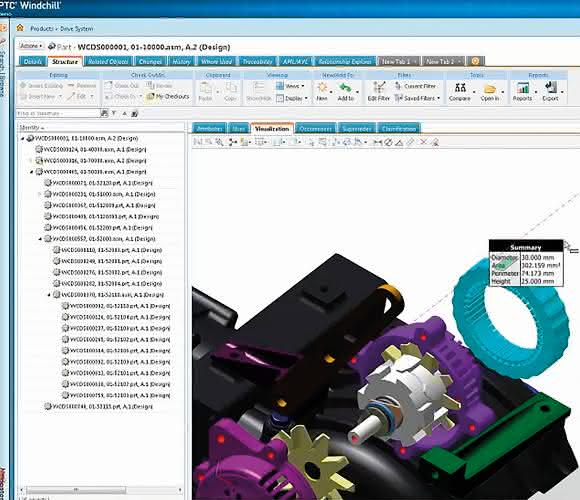
Task: Click the first icon in visualization toolbar
Action: click(x=198, y=142)
